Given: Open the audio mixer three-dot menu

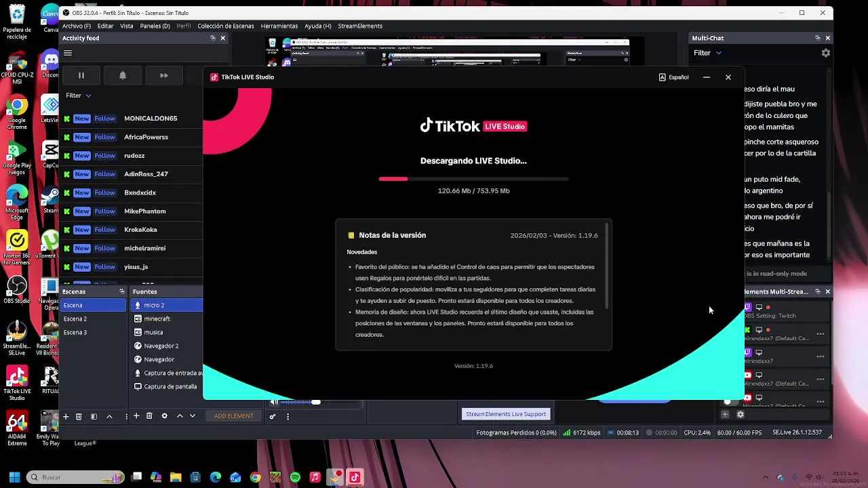Looking at the screenshot, I should tap(288, 416).
